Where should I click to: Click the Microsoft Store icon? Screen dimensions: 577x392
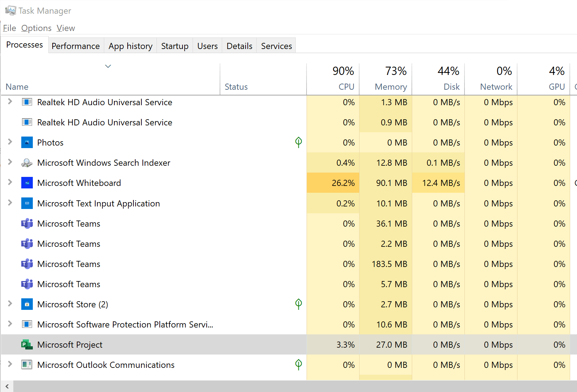tap(27, 304)
